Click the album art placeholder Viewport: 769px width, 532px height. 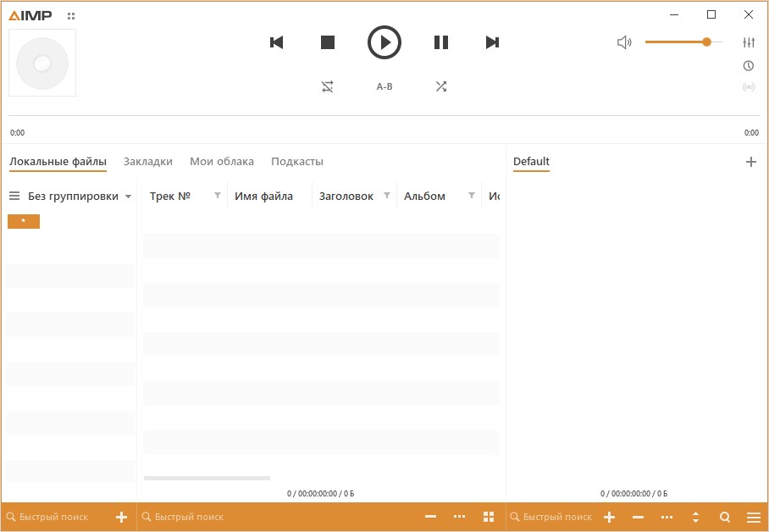click(x=42, y=63)
